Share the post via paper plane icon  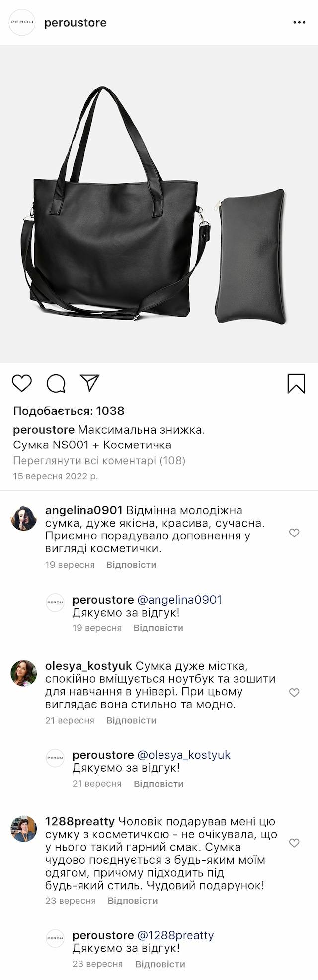(90, 383)
